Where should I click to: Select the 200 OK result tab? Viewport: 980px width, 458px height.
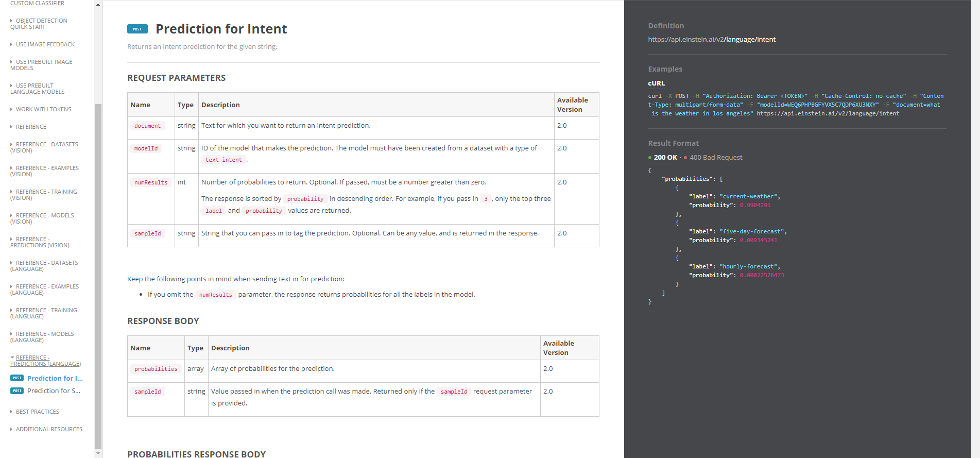tap(665, 158)
